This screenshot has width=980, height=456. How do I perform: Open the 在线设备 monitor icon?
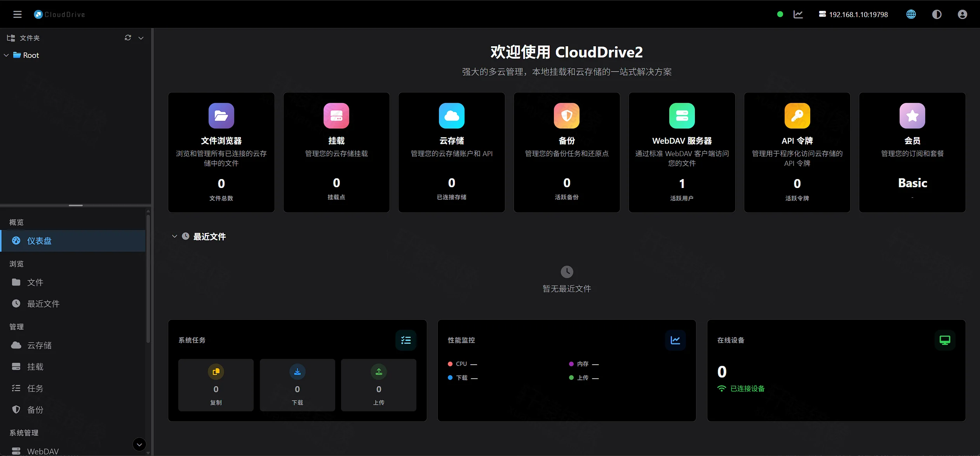pyautogui.click(x=945, y=340)
